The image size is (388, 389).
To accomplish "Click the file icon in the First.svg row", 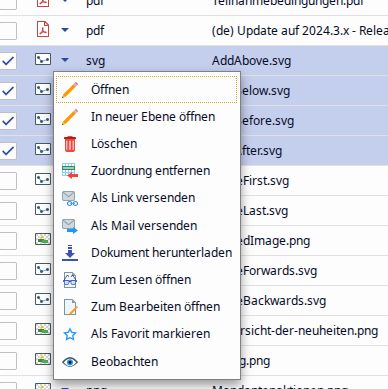I will pos(43,179).
